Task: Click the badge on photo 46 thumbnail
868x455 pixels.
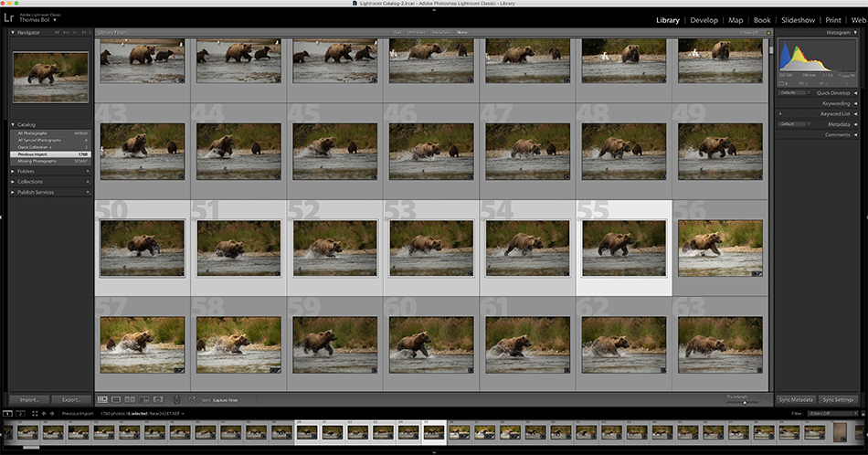Action: [470, 176]
